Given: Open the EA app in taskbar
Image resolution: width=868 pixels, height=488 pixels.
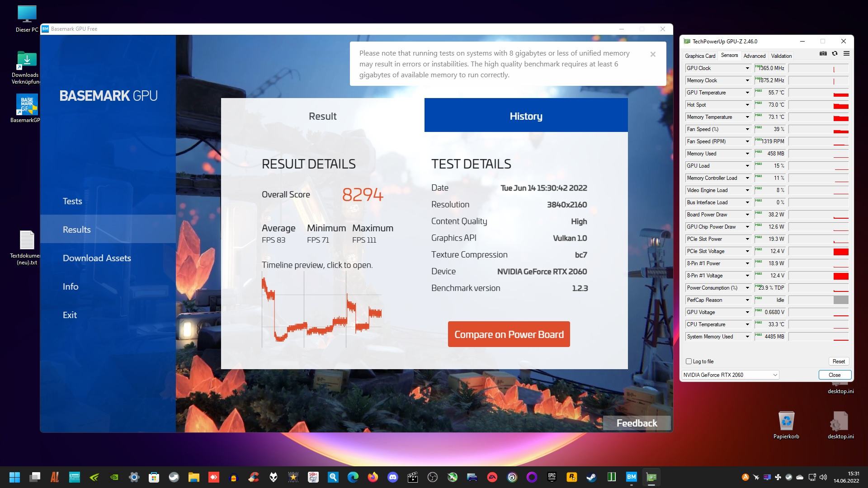Looking at the screenshot, I should 492,477.
